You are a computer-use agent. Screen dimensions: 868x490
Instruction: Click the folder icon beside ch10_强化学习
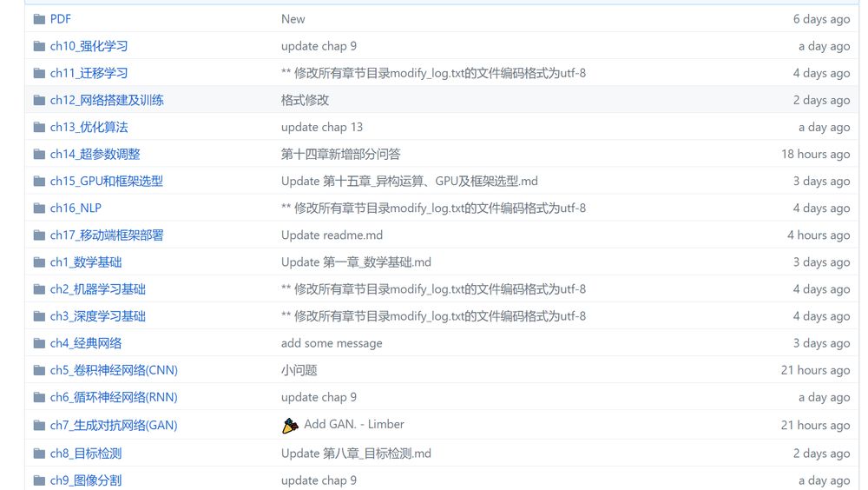39,46
